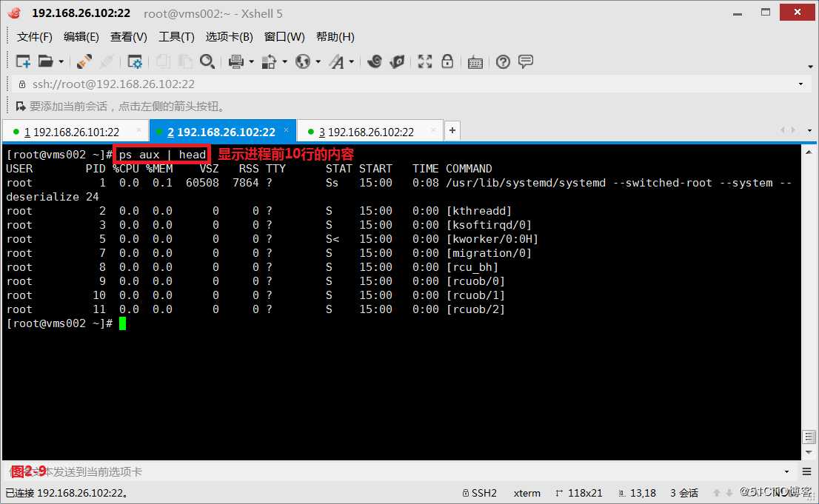Switch to tab 3 192.168.26.102:22
Viewport: 819px width, 504px height.
tap(371, 132)
